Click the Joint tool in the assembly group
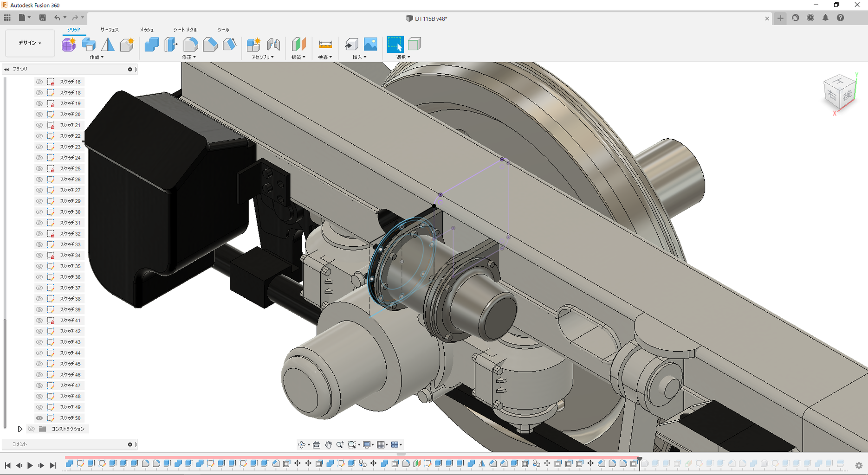868x475 pixels. pos(273,45)
